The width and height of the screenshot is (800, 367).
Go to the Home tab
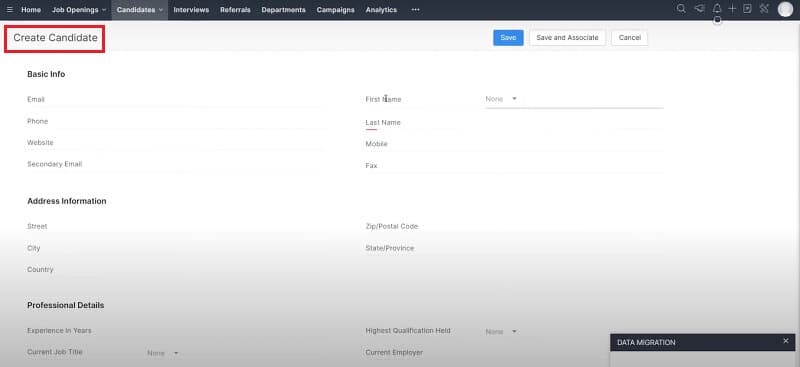(x=31, y=10)
